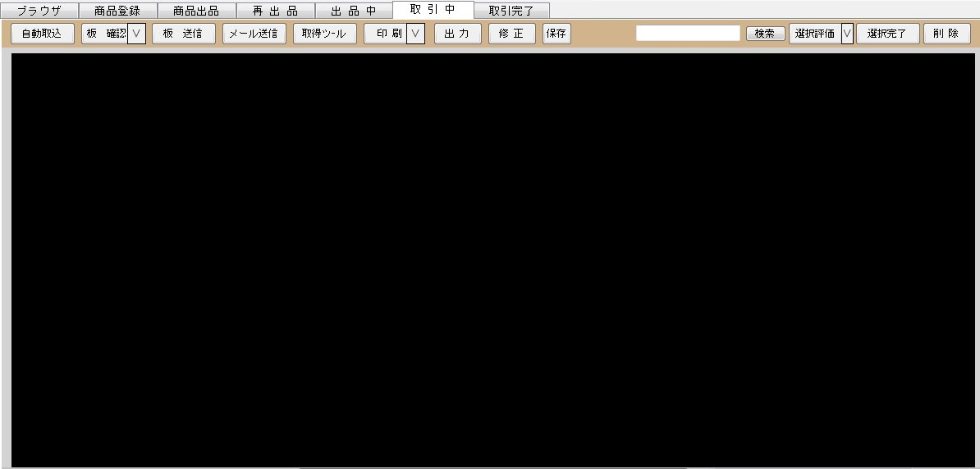Click the 印刷 button
The width and height of the screenshot is (980, 469).
click(386, 34)
